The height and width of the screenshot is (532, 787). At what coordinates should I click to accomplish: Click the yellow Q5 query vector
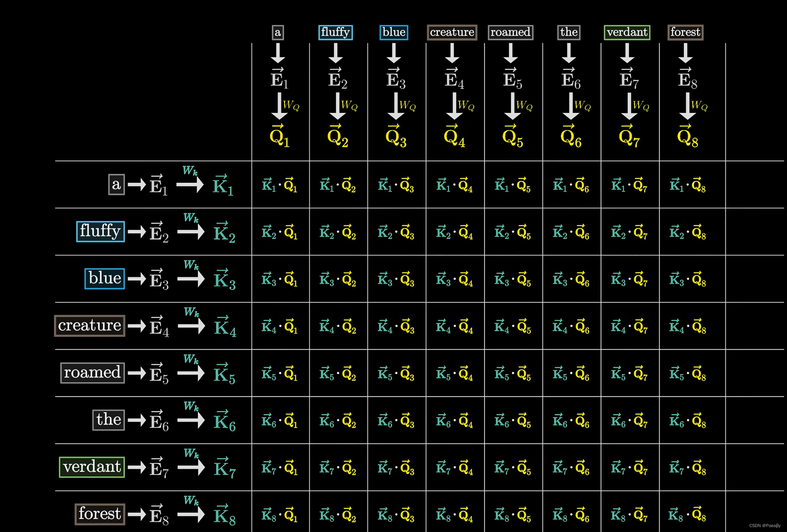click(x=513, y=136)
